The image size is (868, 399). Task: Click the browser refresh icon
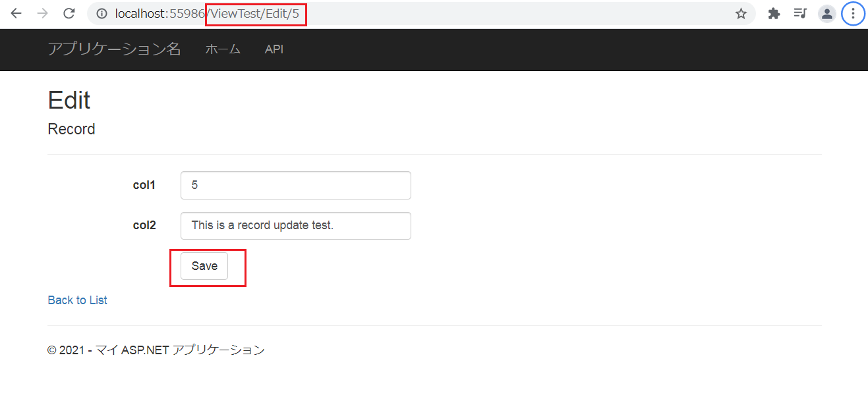pyautogui.click(x=69, y=13)
